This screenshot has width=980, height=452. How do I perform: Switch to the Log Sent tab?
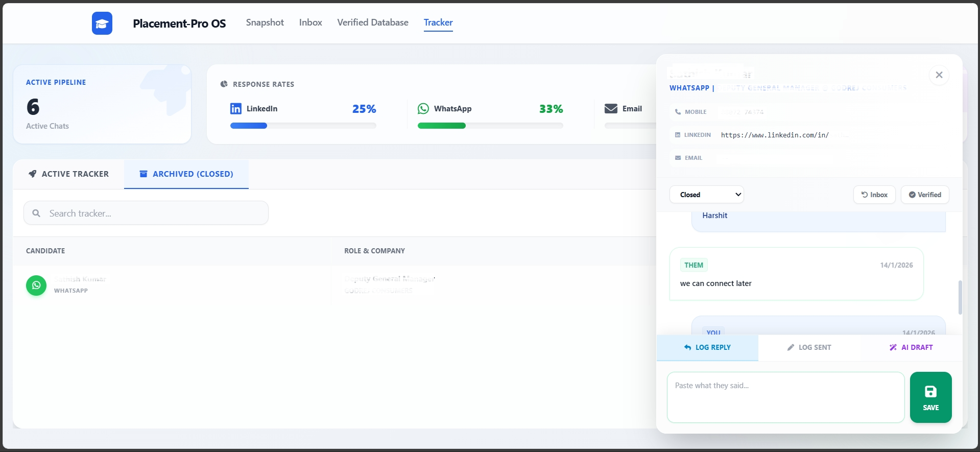point(809,347)
